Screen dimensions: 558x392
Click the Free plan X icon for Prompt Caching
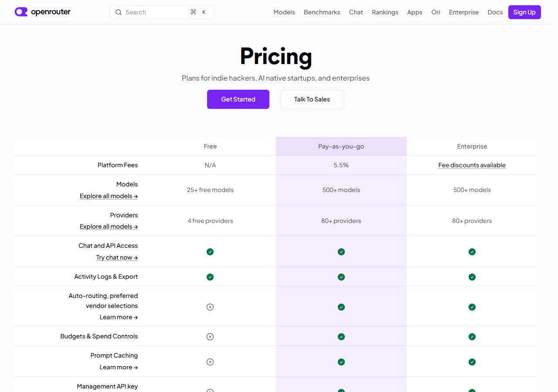pyautogui.click(x=210, y=362)
